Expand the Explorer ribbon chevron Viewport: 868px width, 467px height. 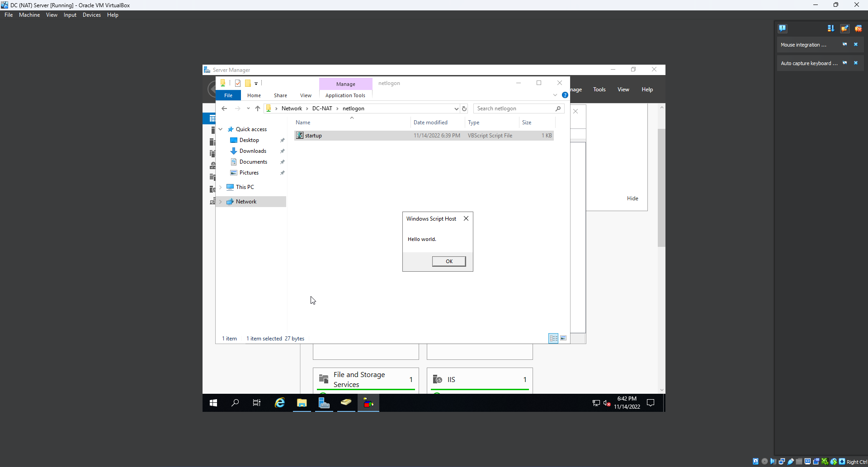click(x=555, y=95)
